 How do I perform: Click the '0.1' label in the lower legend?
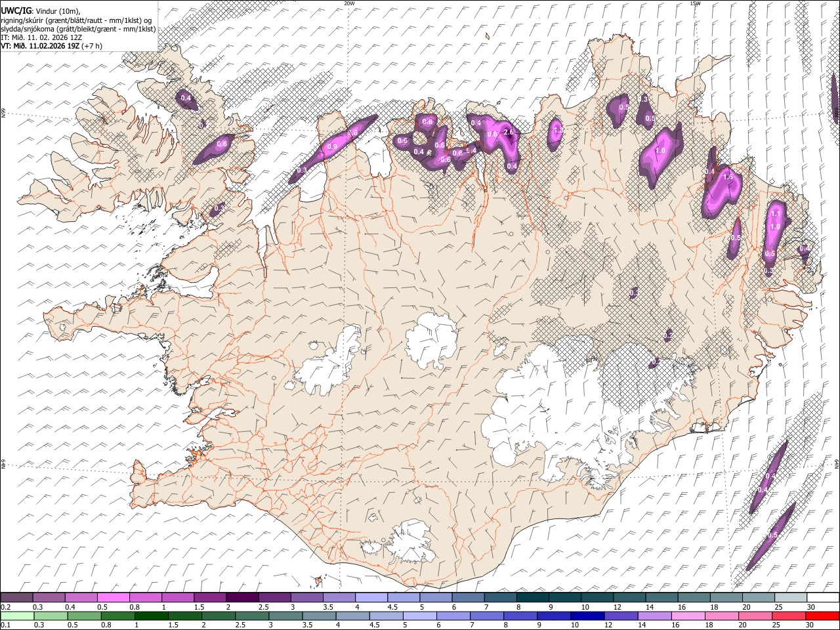tap(5, 625)
